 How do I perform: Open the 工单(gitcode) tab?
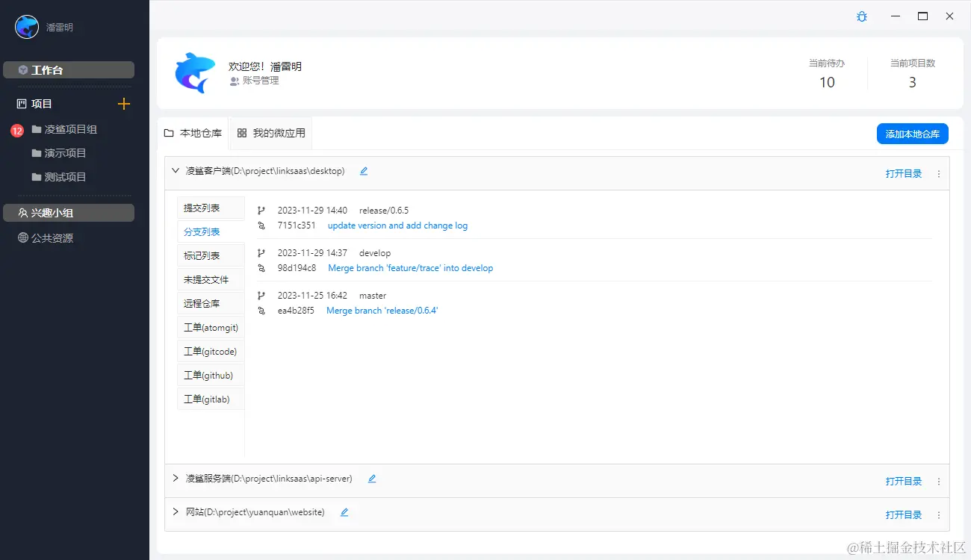coord(211,352)
